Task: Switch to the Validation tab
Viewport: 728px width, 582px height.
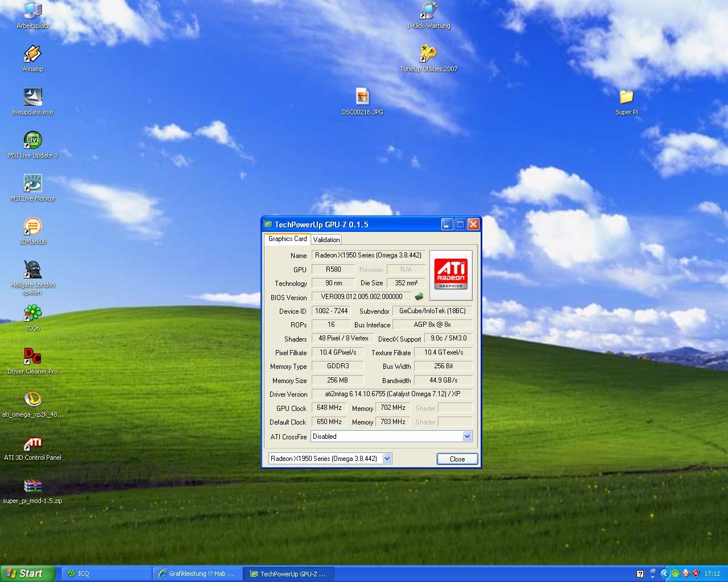Action: [326, 240]
